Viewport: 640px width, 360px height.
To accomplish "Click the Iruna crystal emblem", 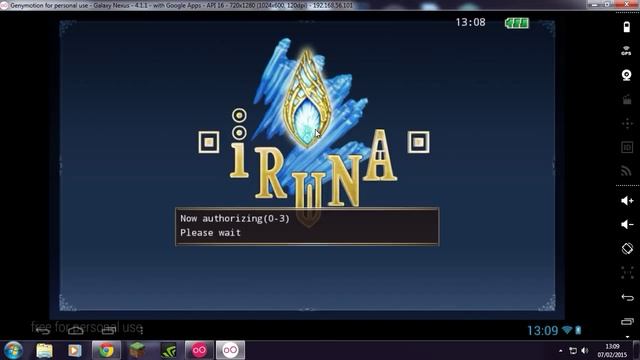I will point(307,98).
